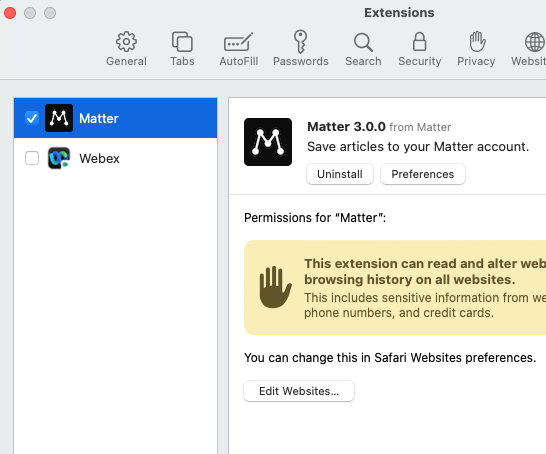Image resolution: width=546 pixels, height=454 pixels.
Task: Enable the Webex extension checkbox
Action: click(32, 158)
